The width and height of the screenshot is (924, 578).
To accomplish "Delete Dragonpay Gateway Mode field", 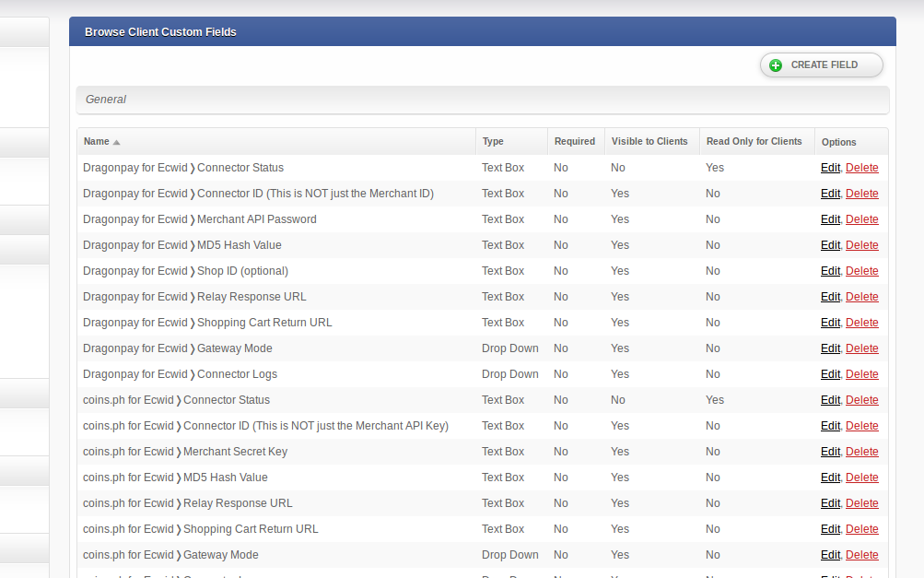I will (x=861, y=348).
